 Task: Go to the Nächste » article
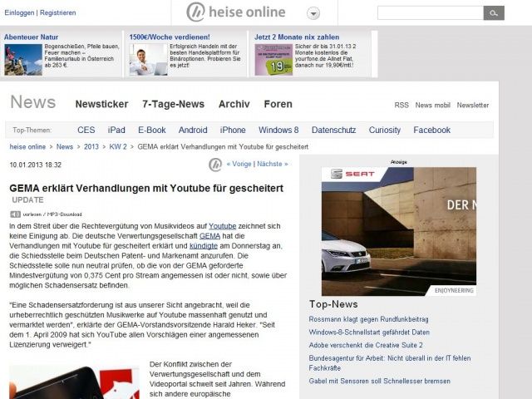(273, 164)
